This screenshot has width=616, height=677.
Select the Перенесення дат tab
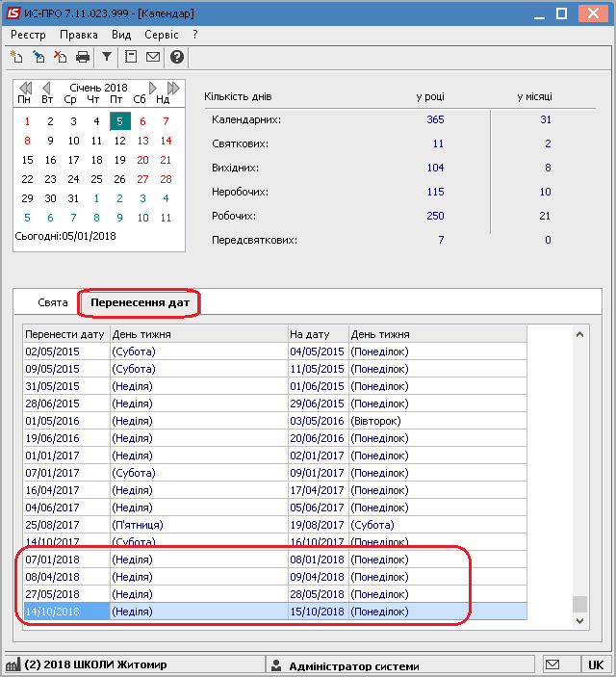140,302
